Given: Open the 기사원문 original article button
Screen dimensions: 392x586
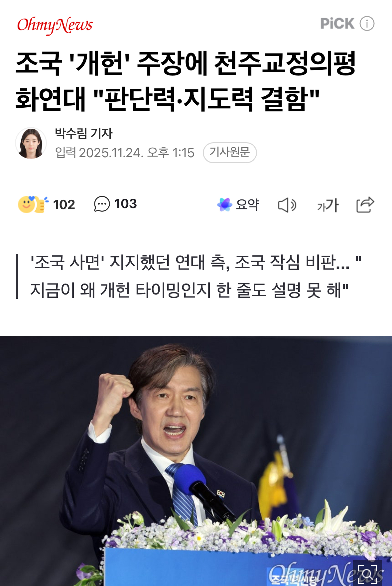Looking at the screenshot, I should (x=230, y=153).
